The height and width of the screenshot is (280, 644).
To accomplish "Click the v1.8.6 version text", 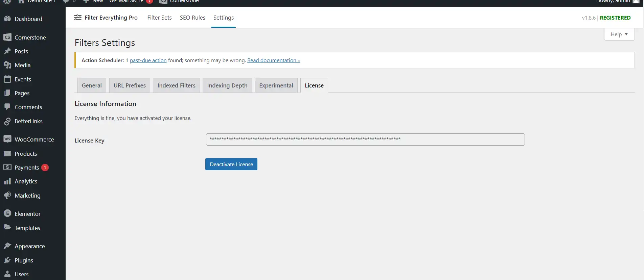I will (589, 18).
